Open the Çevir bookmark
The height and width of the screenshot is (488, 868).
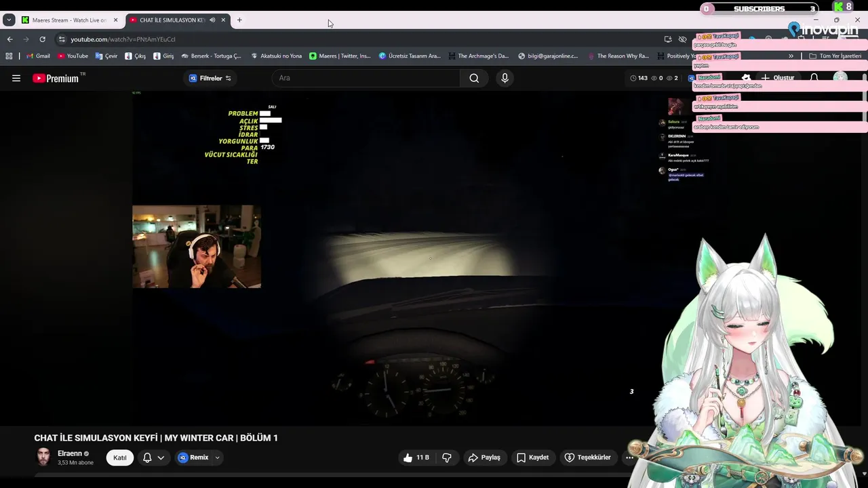106,56
